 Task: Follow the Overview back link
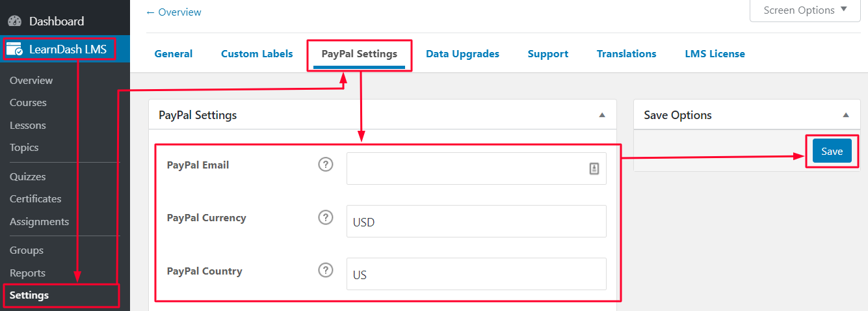[174, 12]
